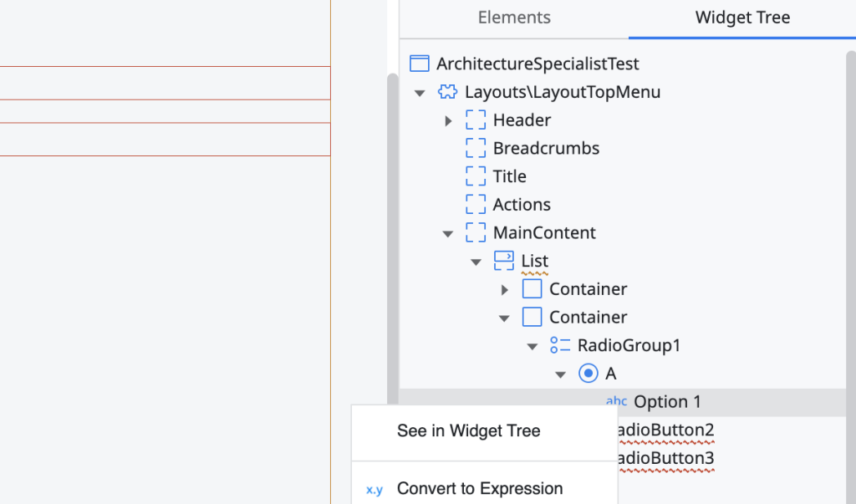Click the radio button icon beside A
The width and height of the screenshot is (856, 504).
click(x=588, y=374)
